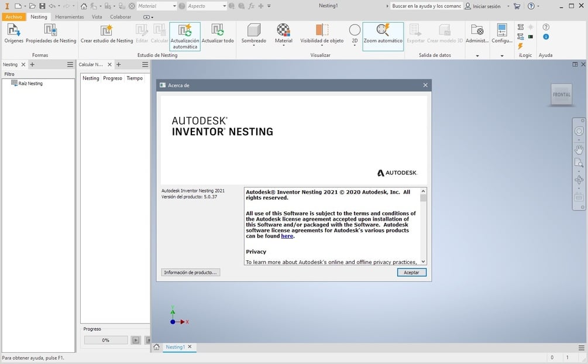The width and height of the screenshot is (588, 364).
Task: Click the ribbon display toggle icon
Action: 147,17
